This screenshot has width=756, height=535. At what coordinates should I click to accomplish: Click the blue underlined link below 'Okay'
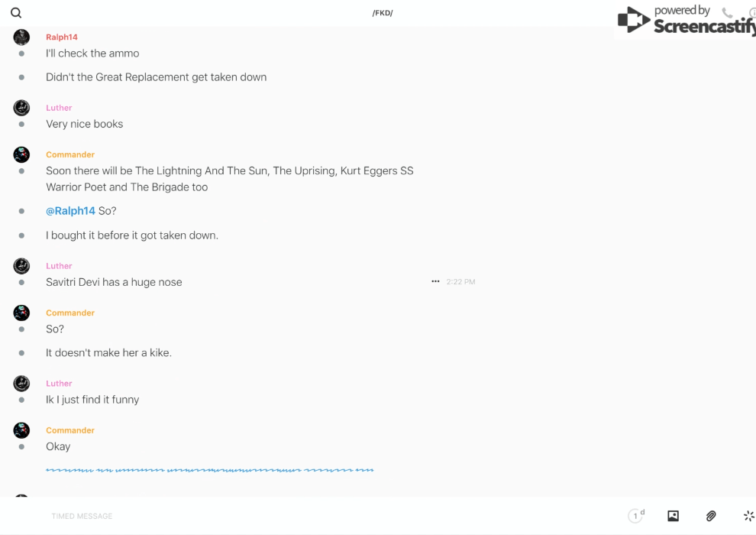click(x=209, y=470)
